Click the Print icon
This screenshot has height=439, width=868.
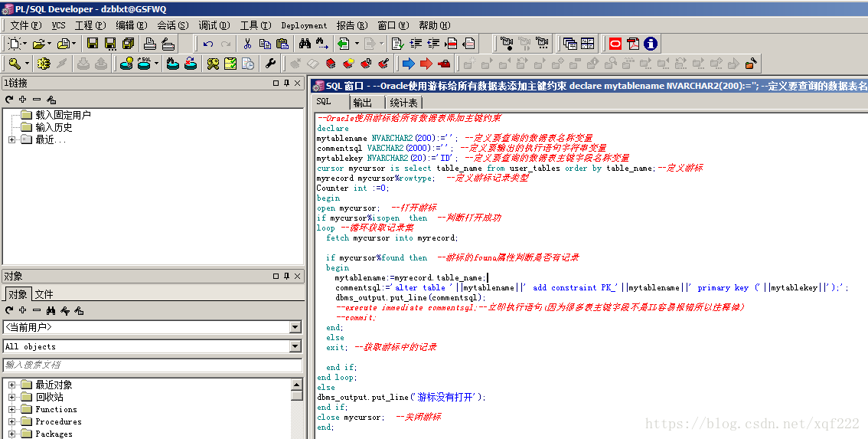149,43
